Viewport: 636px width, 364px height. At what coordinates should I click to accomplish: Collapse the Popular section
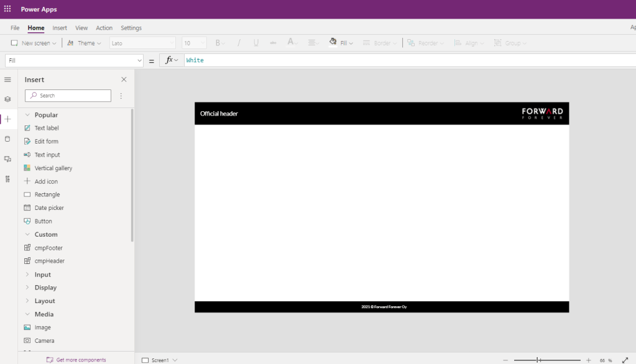(27, 115)
